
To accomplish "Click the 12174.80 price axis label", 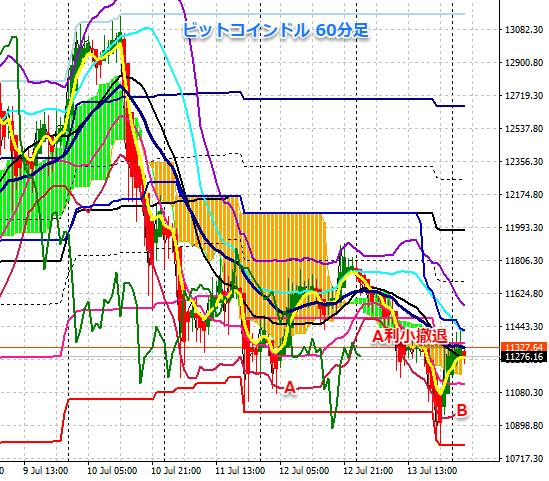I will 524,194.
